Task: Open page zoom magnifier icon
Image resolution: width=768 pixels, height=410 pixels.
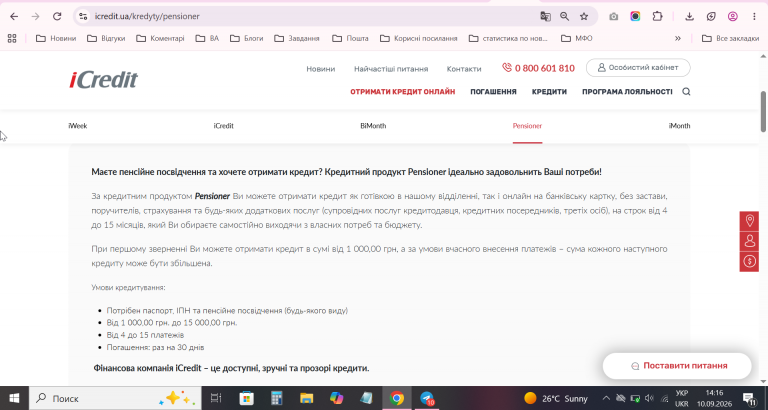Action: [565, 16]
